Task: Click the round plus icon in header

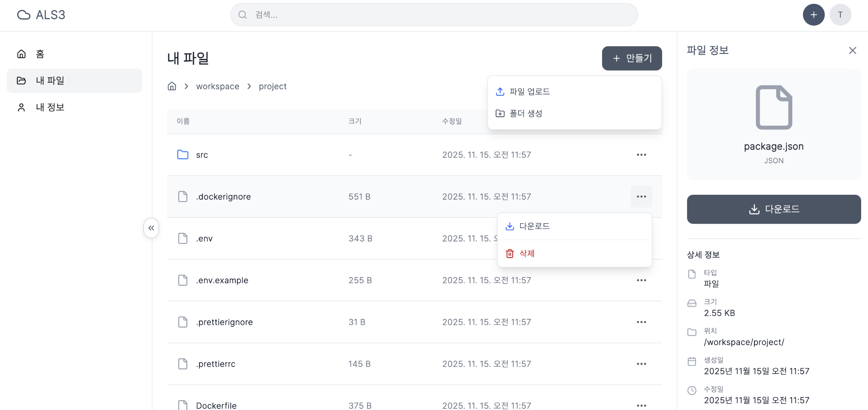Action: [813, 15]
